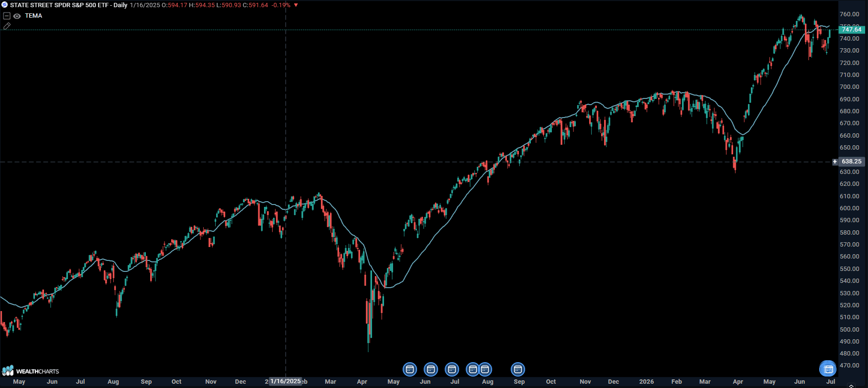Click the 470.00 price axis label
Screen dimensions: 868x388
point(849,366)
